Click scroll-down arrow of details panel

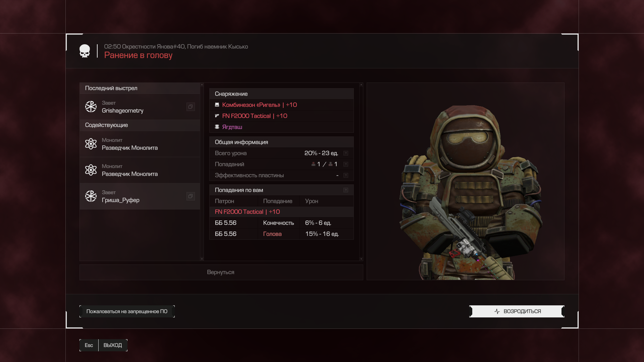click(x=361, y=259)
